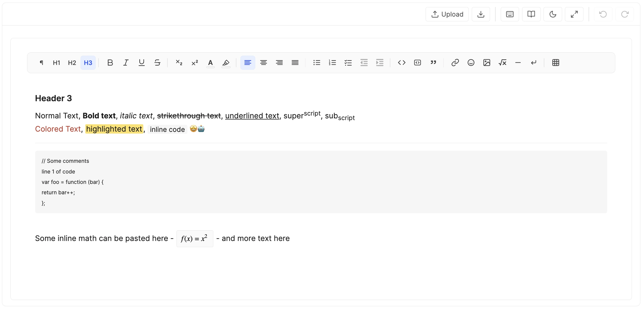Insert an image
The image size is (644, 311).
(x=487, y=62)
